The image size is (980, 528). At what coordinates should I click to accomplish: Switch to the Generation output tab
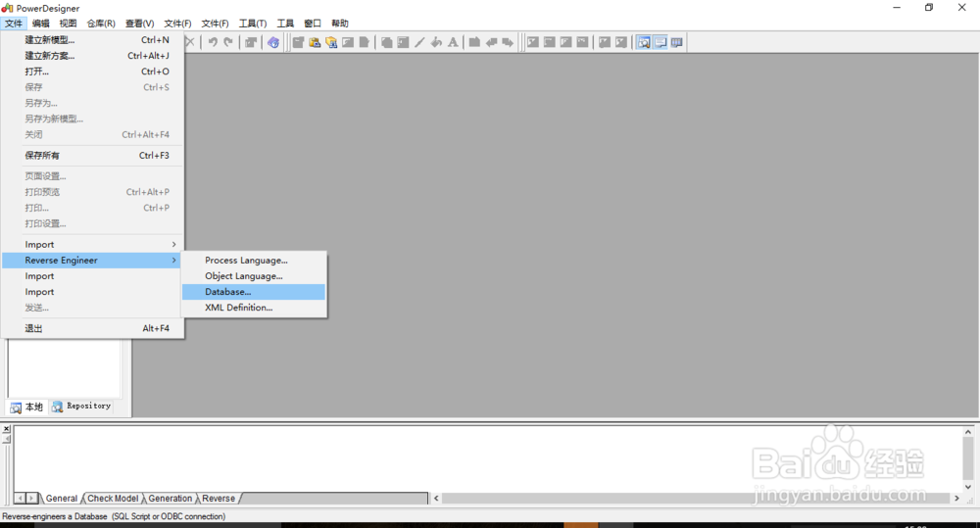coord(170,498)
